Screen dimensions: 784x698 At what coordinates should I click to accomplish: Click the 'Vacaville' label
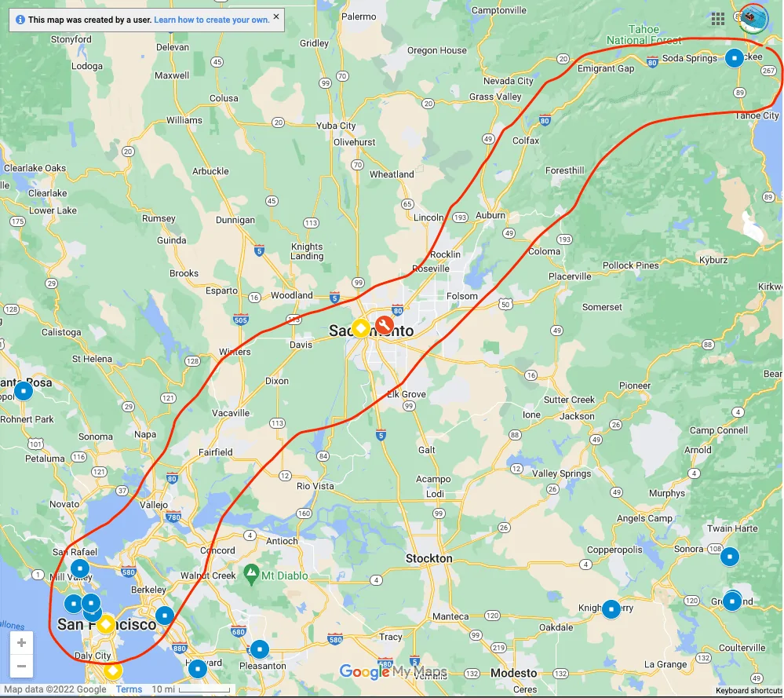tap(231, 413)
